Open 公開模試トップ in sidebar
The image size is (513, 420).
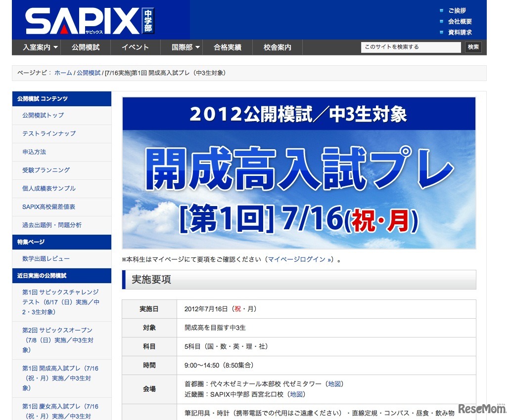(x=43, y=116)
